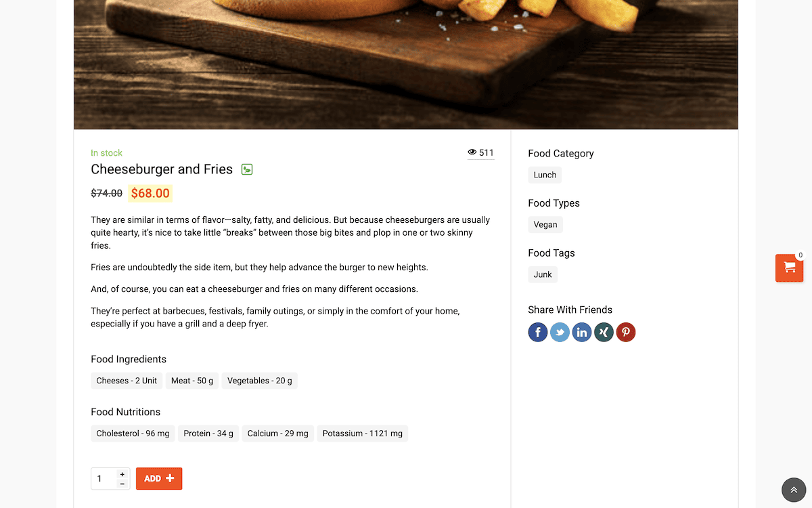Click the green icon beside product title
812x508 pixels.
pyautogui.click(x=247, y=169)
